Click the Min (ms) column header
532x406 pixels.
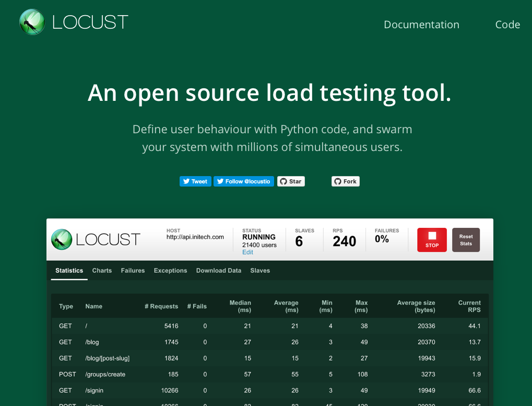[x=326, y=306]
